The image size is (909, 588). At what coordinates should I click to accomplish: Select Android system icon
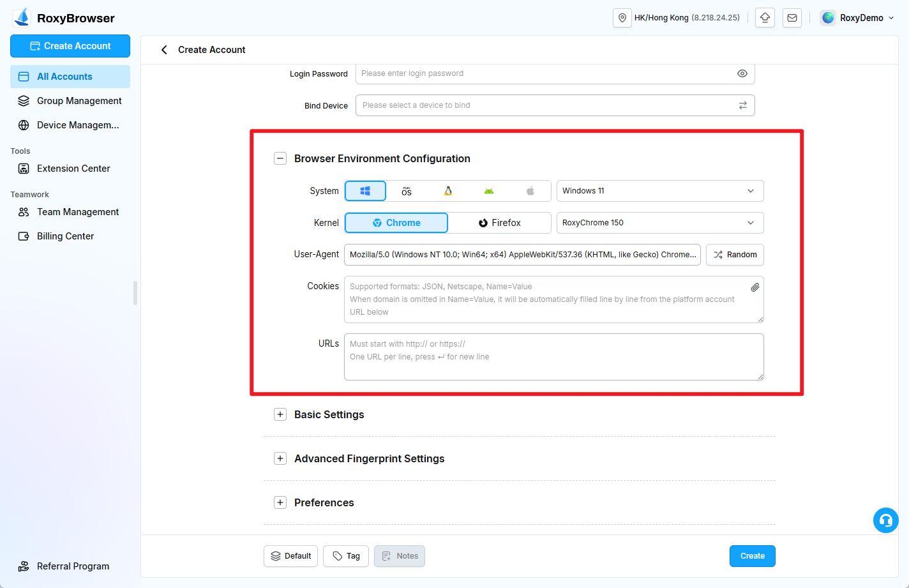point(489,191)
